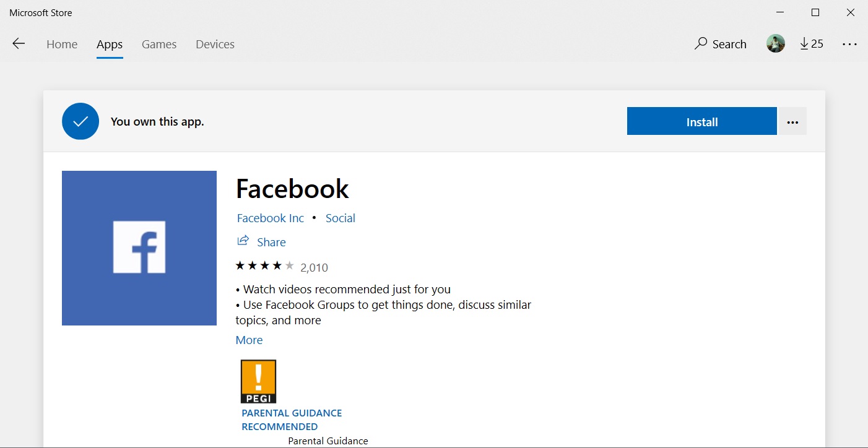
Task: Open the See more menu in header
Action: (849, 44)
